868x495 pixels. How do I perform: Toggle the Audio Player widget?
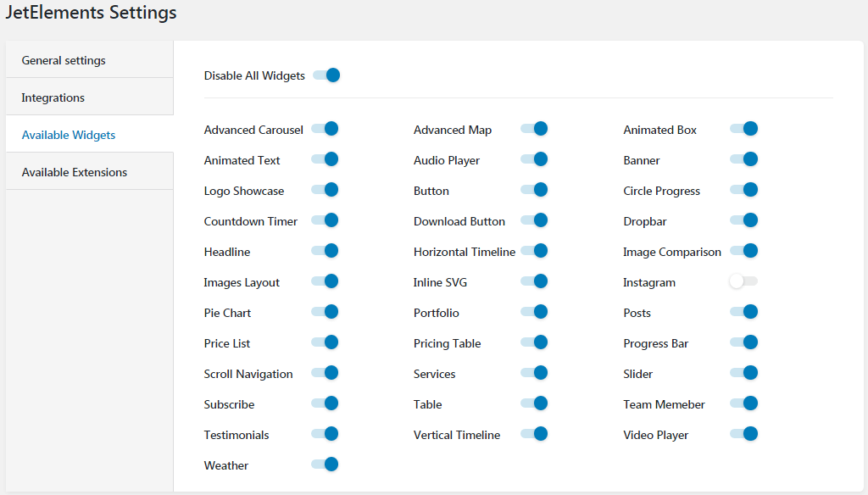[534, 159]
